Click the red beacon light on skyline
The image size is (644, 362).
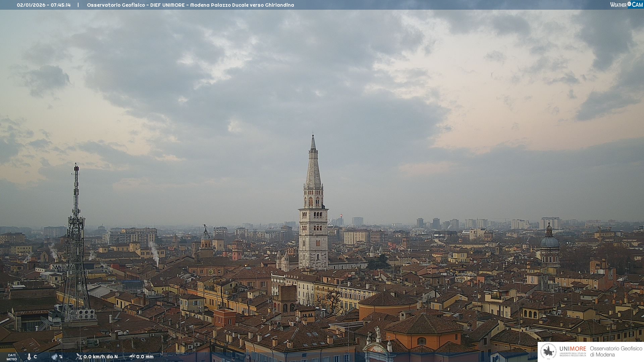click(341, 216)
